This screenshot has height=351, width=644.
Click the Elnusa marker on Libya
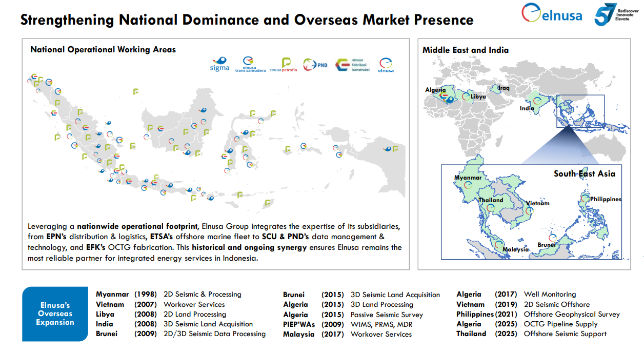(466, 96)
